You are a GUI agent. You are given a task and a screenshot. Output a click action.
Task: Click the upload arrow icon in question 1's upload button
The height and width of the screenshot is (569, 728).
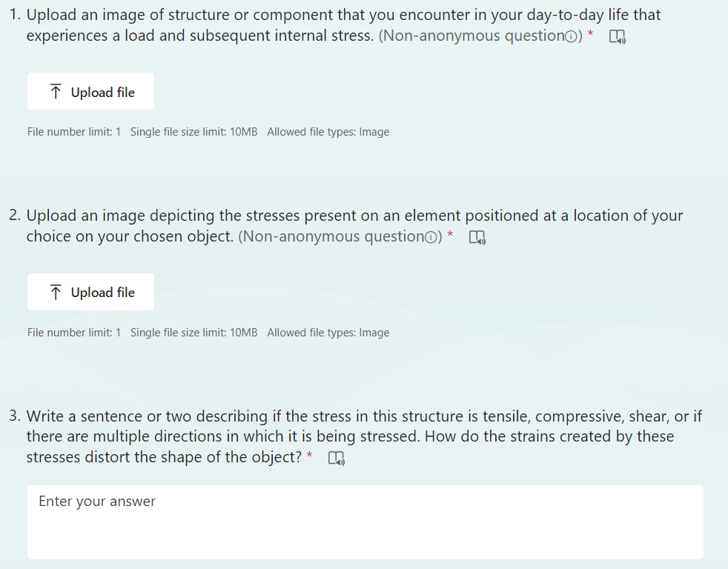55,90
